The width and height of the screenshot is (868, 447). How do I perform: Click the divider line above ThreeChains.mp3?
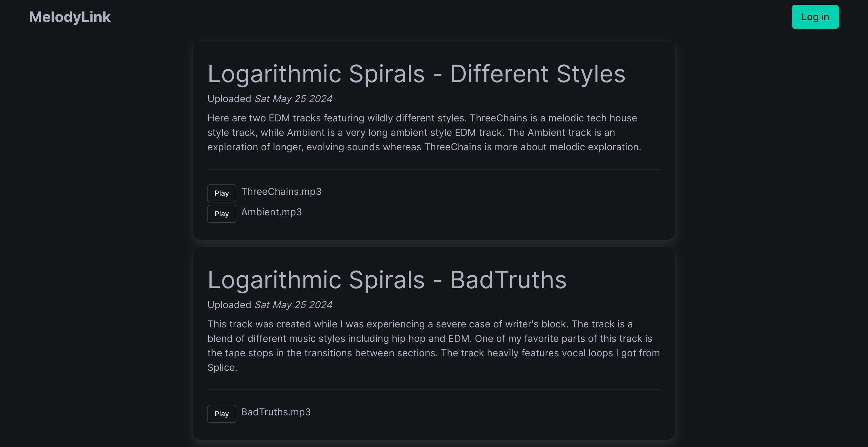[434, 169]
